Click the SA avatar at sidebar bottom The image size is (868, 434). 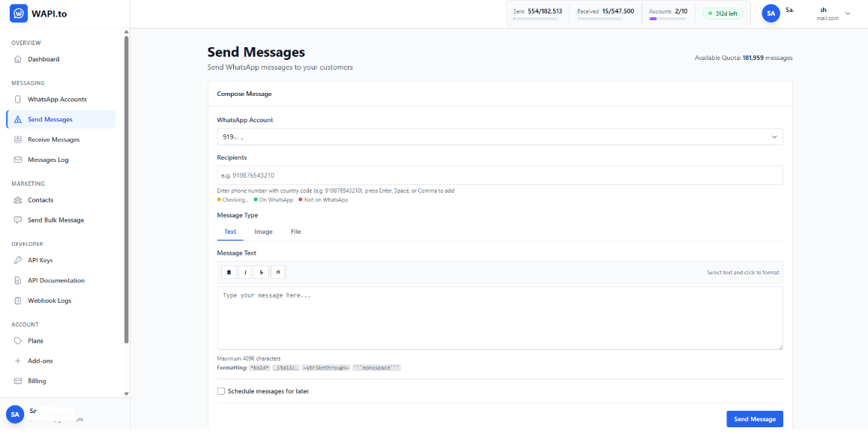tap(14, 414)
